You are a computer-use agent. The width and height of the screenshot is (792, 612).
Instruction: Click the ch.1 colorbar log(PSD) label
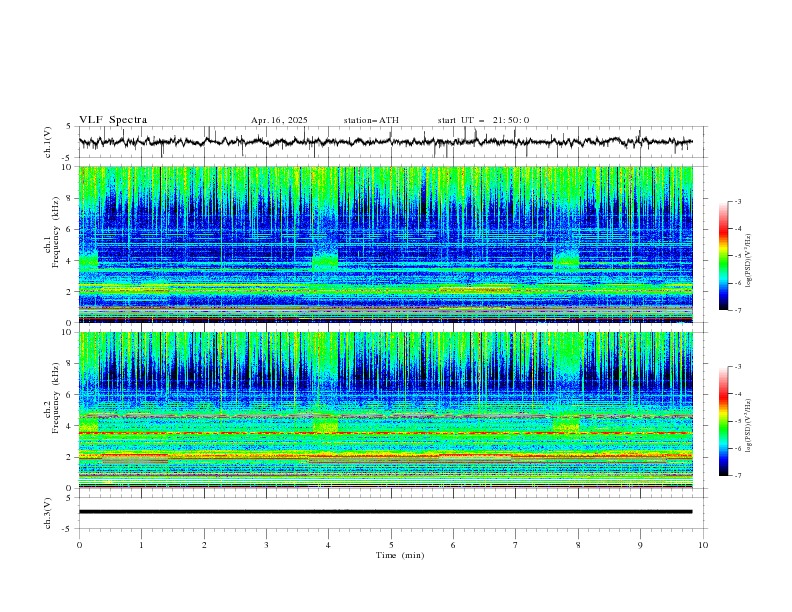[x=748, y=261]
